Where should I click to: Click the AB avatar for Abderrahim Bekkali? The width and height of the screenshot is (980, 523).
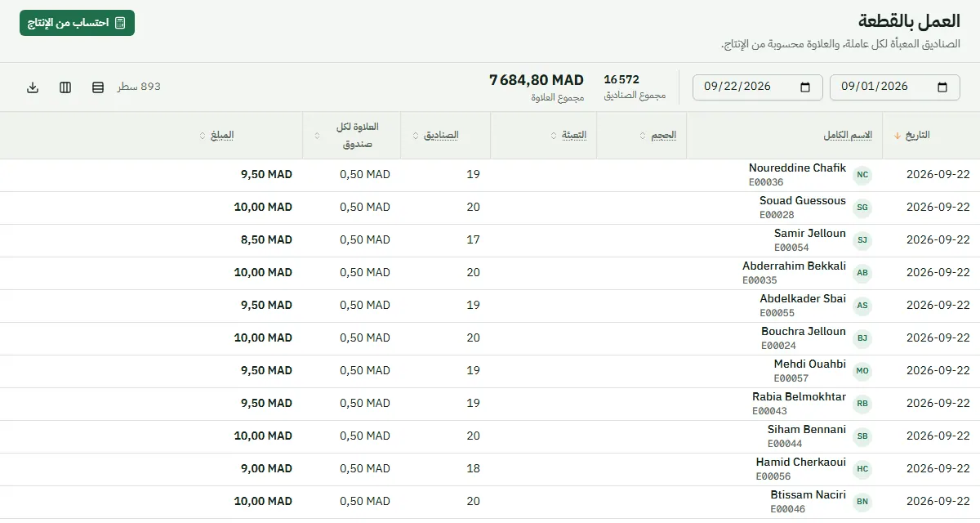862,273
